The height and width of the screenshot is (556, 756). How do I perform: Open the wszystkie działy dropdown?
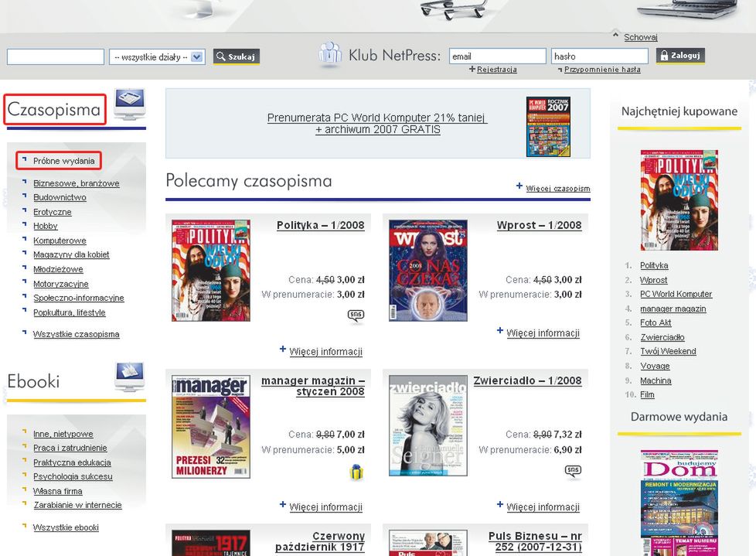[157, 57]
